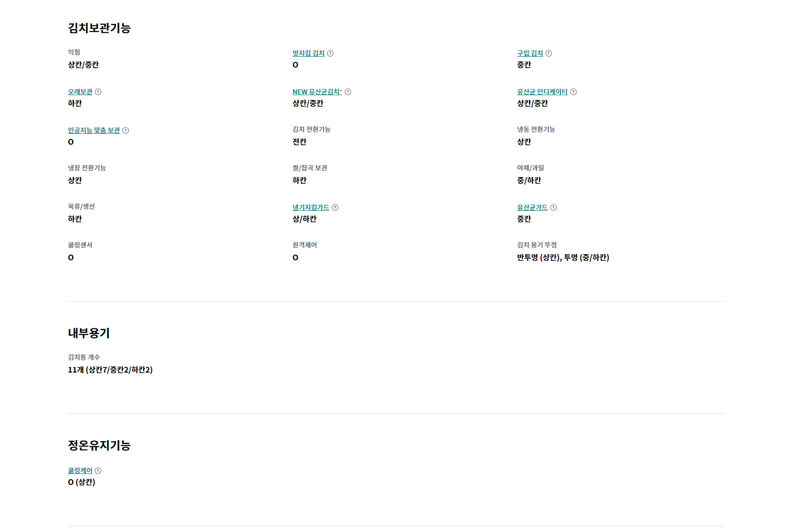This screenshot has height=532, width=788.
Task: Click the 내부용기 section heading
Action: [89, 333]
